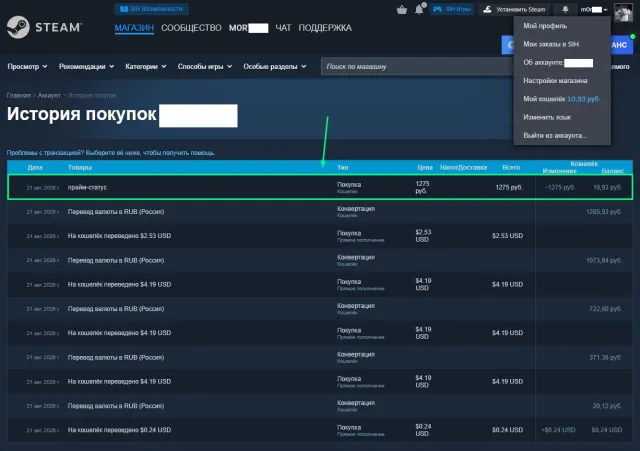
Task: Open the СООБЩЕСТВО tab
Action: 191,28
